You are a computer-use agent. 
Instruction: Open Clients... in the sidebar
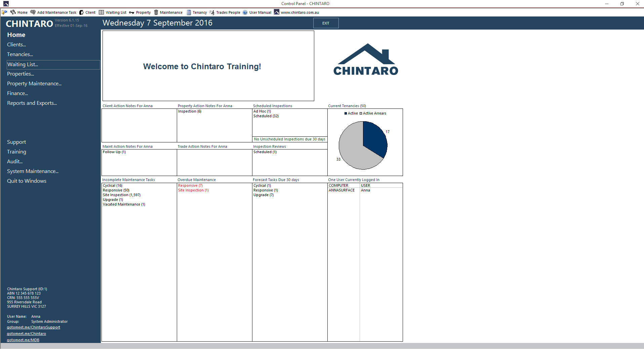point(16,45)
